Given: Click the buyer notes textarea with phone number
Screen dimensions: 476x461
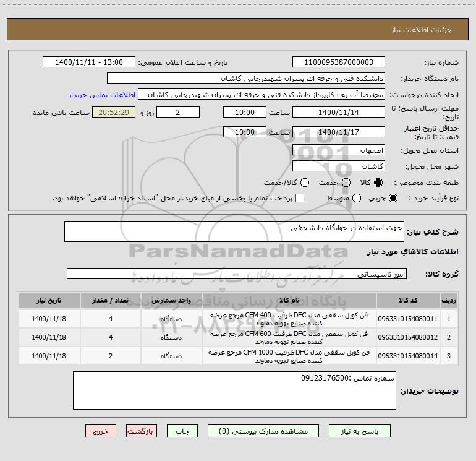Looking at the screenshot, I should click(x=234, y=390).
